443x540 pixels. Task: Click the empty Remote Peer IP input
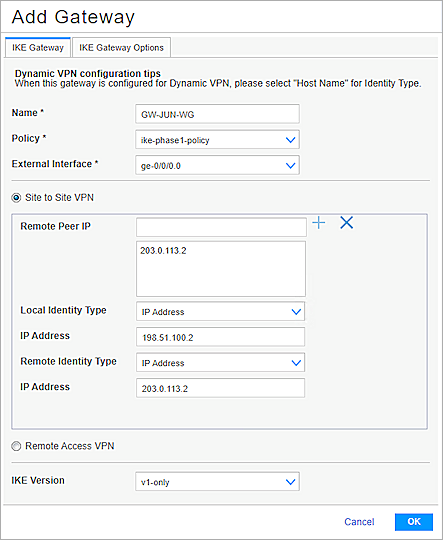[221, 227]
